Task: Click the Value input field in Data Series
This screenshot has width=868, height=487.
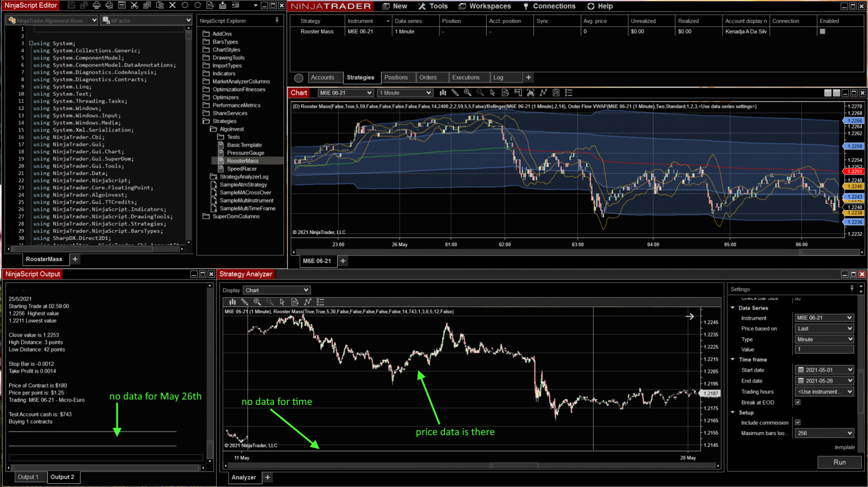Action: [x=824, y=349]
